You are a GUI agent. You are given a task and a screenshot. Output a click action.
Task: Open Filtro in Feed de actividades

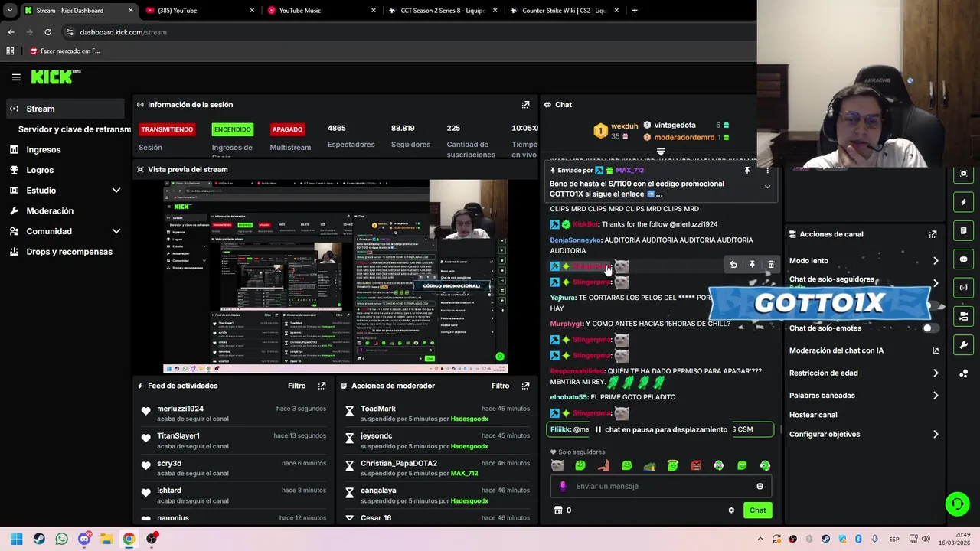coord(296,386)
